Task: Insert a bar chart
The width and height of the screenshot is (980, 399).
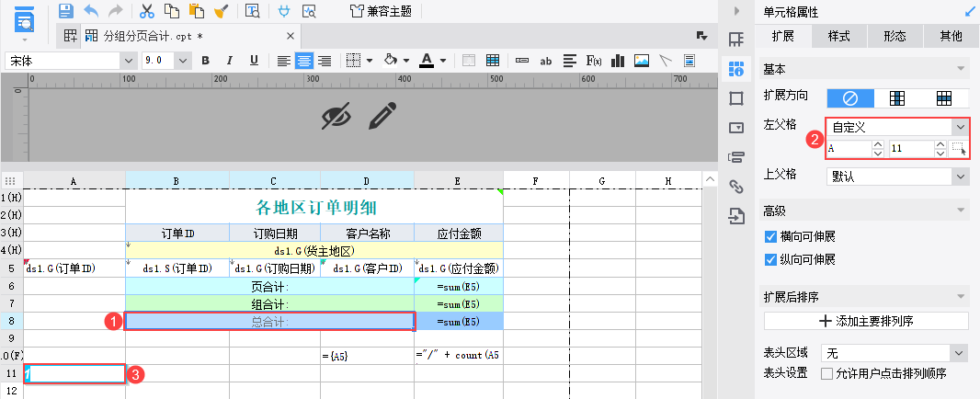Action: tap(618, 61)
